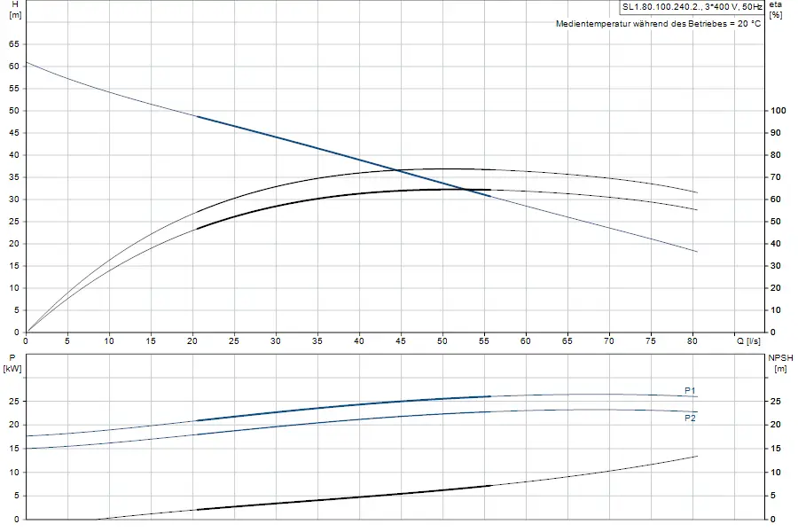798x532 pixels.
Task: Click the 25 tick on the P [kW] axis
Action: click(x=13, y=401)
